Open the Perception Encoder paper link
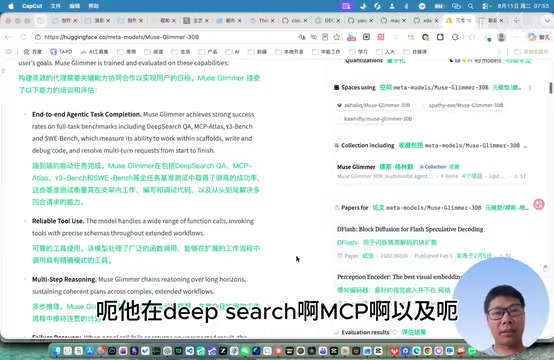Image resolution: width=554 pixels, height=360 pixels. pyautogui.click(x=399, y=277)
